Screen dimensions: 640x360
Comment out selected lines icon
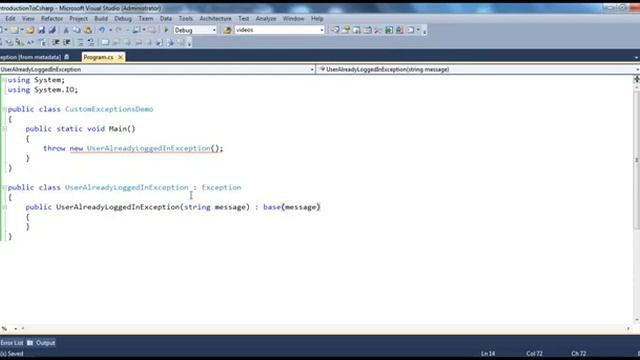tap(80, 42)
